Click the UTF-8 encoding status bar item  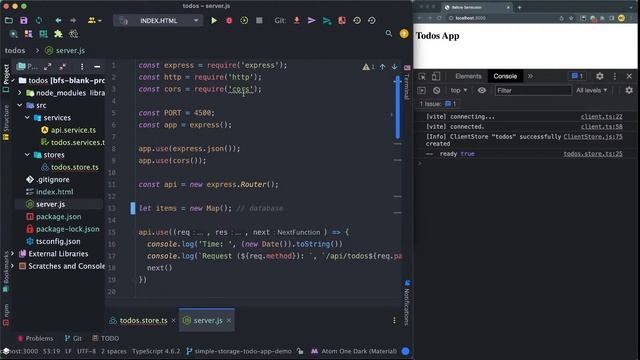pos(87,351)
